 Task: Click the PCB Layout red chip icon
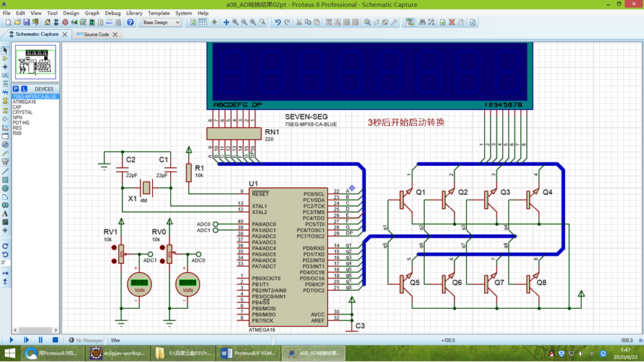click(x=65, y=22)
